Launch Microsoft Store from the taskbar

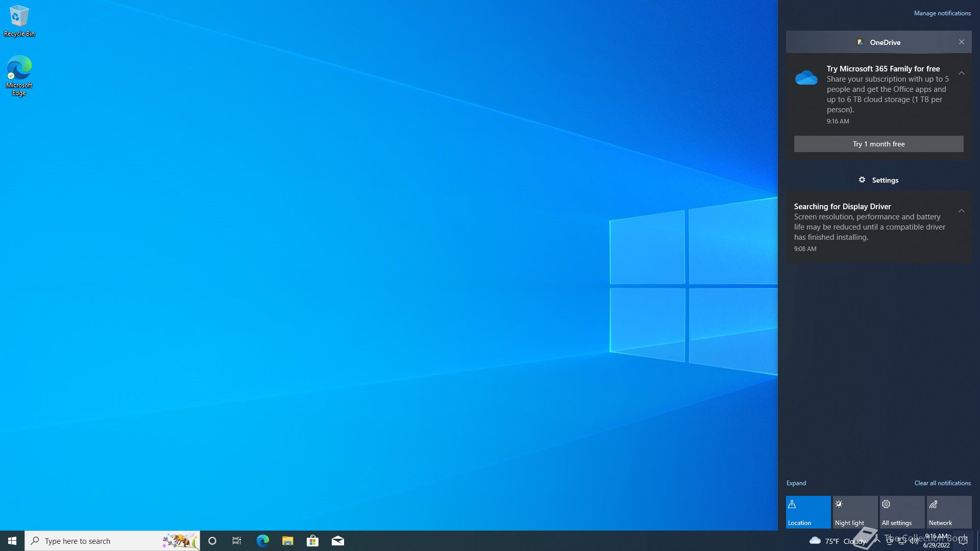point(312,541)
